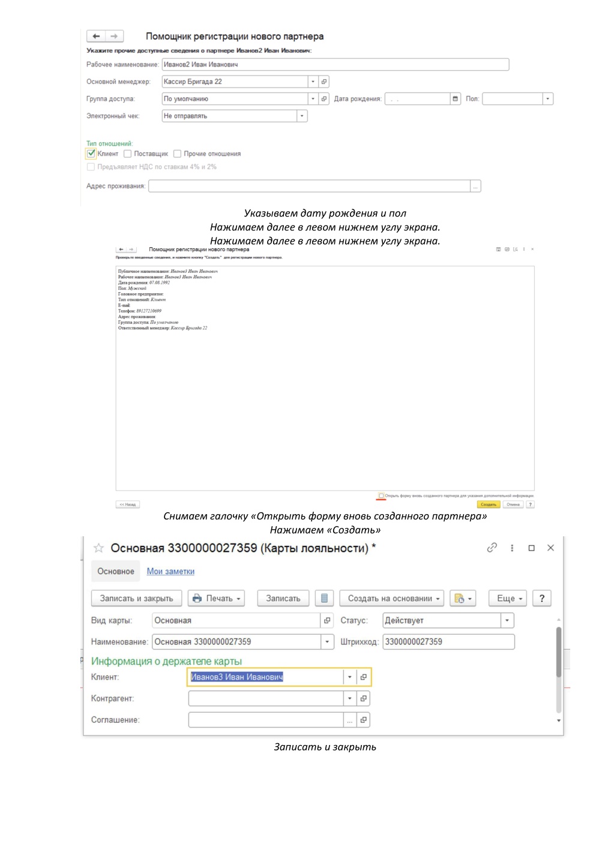Image resolution: width=614 pixels, height=868 pixels.
Task: Click the forward arrow above Рабочее наименование field
Action: click(x=114, y=37)
